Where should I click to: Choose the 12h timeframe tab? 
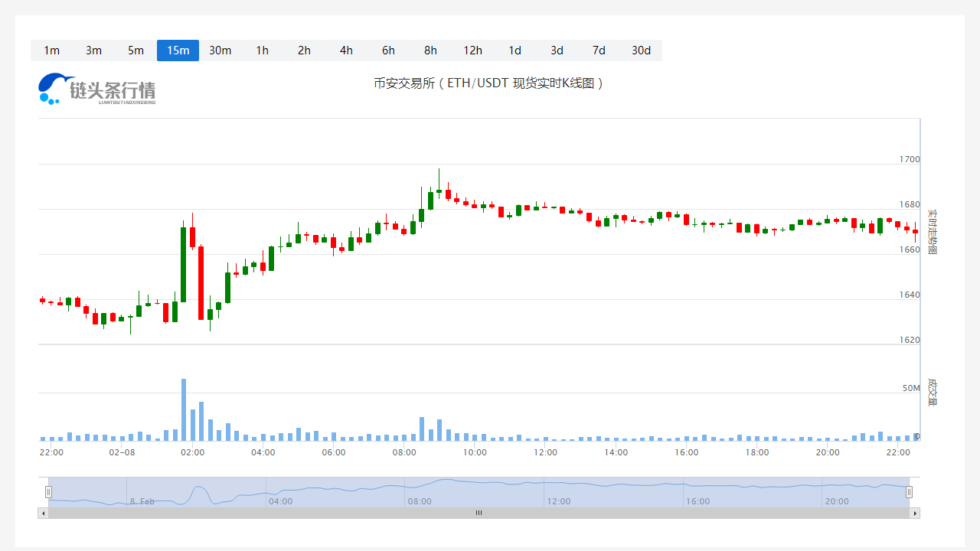(x=472, y=51)
